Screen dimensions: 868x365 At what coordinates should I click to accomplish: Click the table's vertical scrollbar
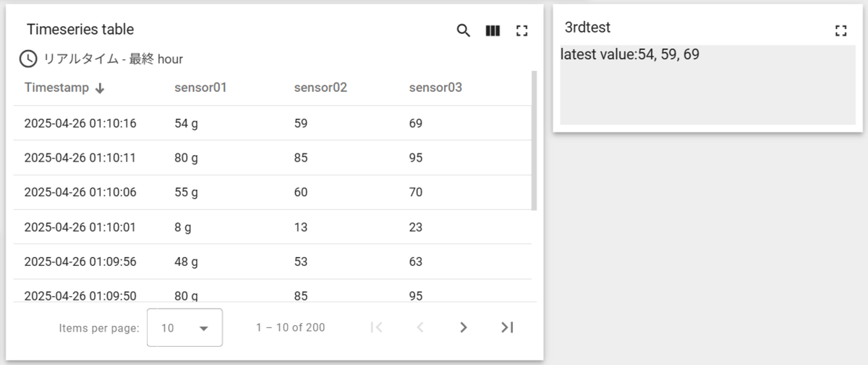pos(535,140)
